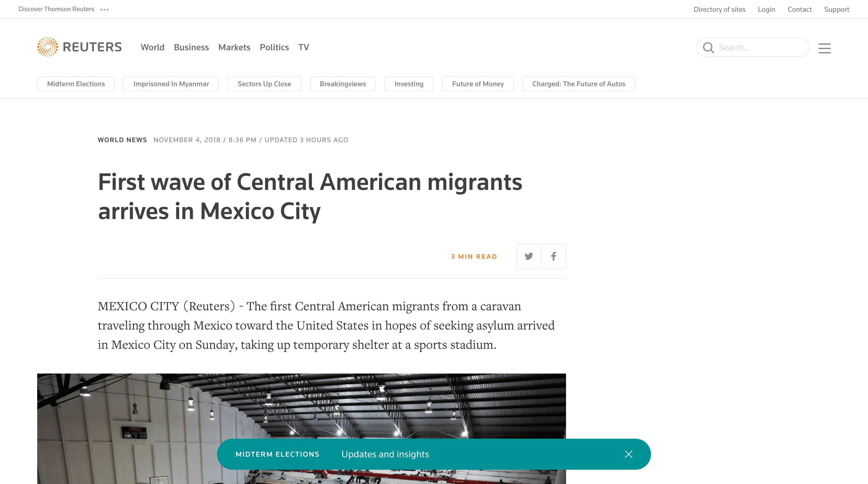
Task: Select Politics in navigation
Action: click(x=274, y=47)
